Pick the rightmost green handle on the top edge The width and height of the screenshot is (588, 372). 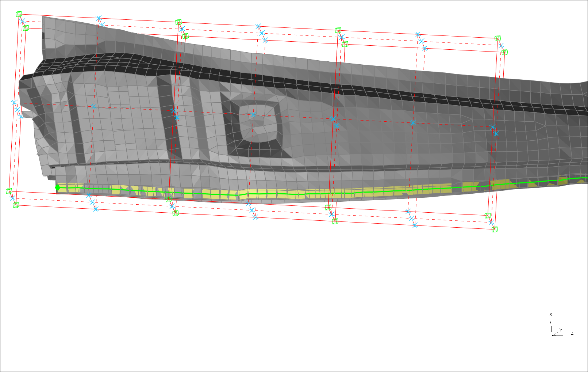[x=497, y=38]
